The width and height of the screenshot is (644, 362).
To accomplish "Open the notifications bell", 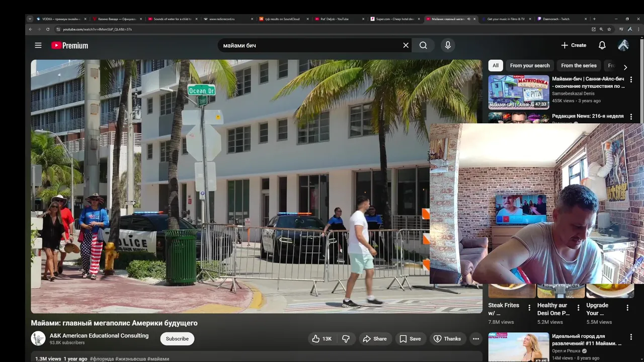I will [x=602, y=45].
